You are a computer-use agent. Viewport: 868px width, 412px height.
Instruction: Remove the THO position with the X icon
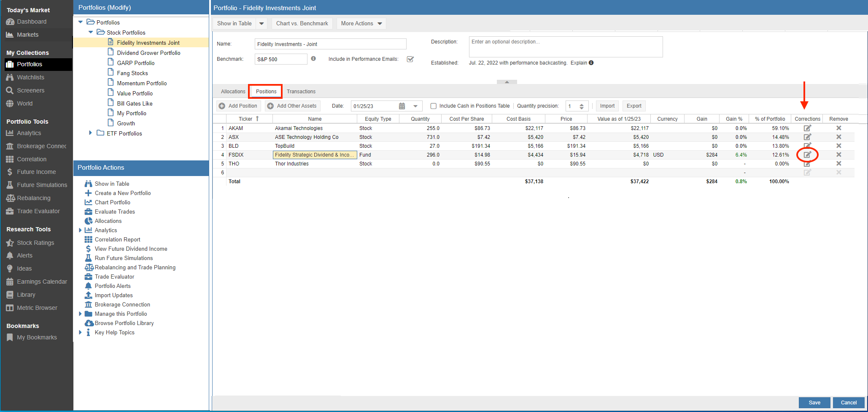[x=838, y=163]
